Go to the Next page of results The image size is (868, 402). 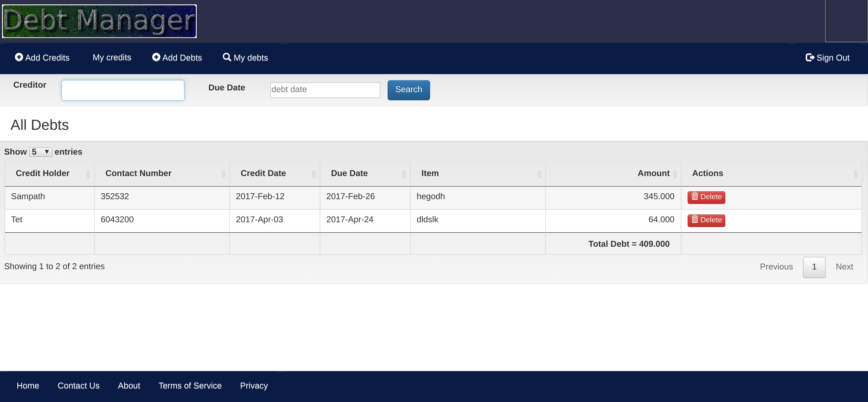(844, 267)
